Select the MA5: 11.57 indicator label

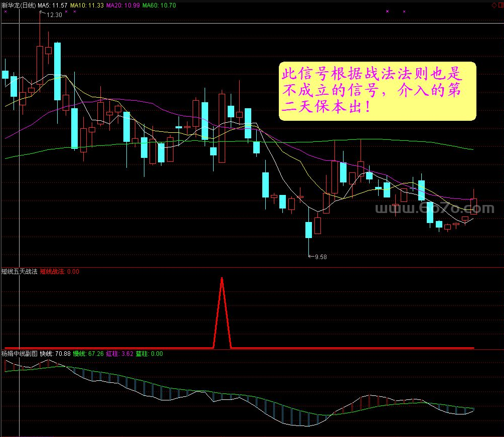click(x=52, y=5)
